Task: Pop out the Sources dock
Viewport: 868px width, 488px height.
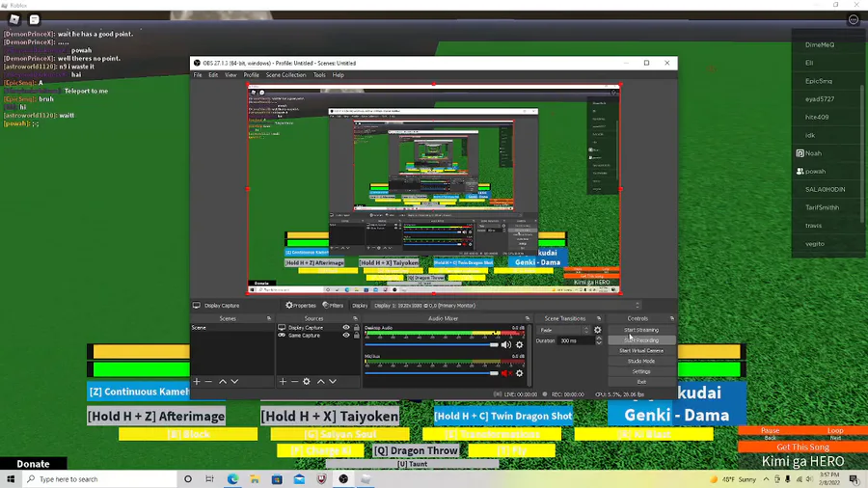Action: (x=355, y=318)
